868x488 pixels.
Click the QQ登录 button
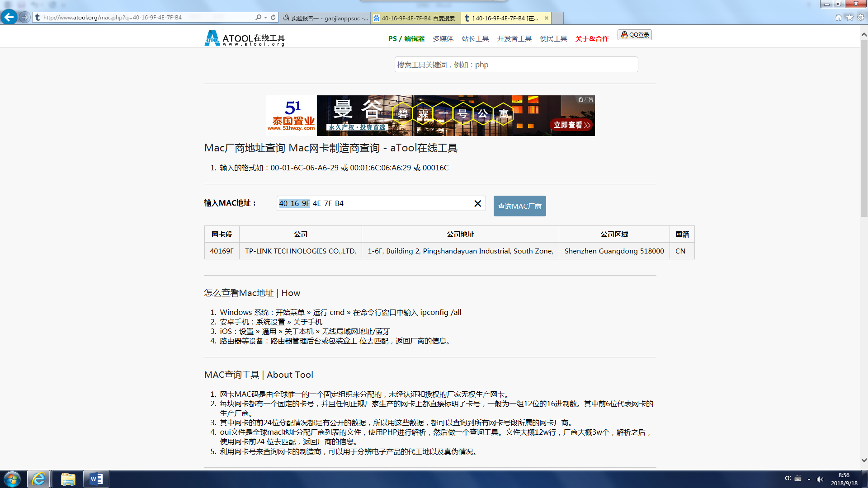point(635,35)
